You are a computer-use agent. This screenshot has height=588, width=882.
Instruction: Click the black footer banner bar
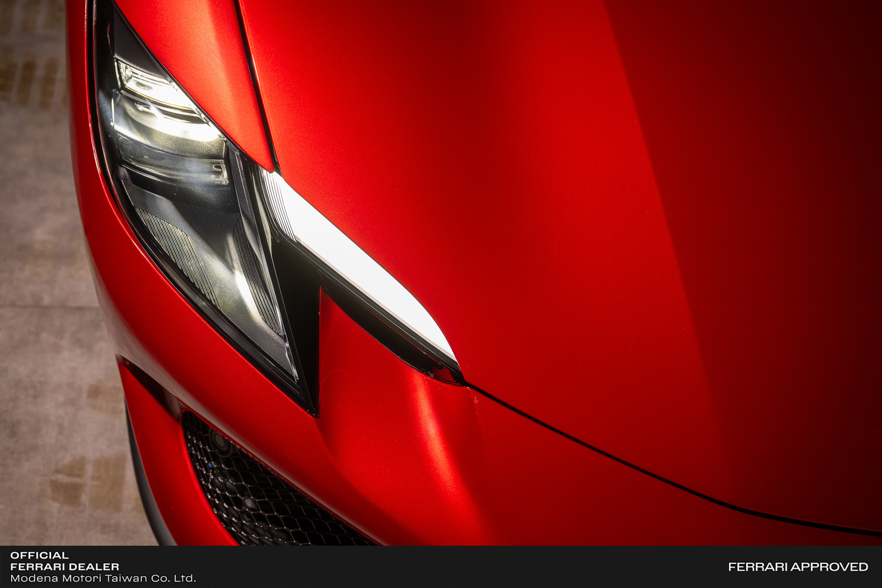pos(450,567)
